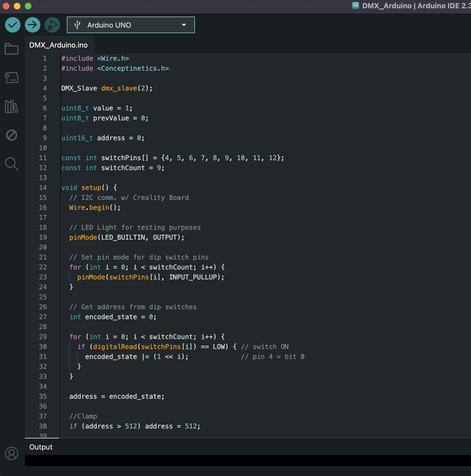Select the DMX_Arduino.ino file tab
Viewport: 471px width, 476px height.
pyautogui.click(x=59, y=45)
